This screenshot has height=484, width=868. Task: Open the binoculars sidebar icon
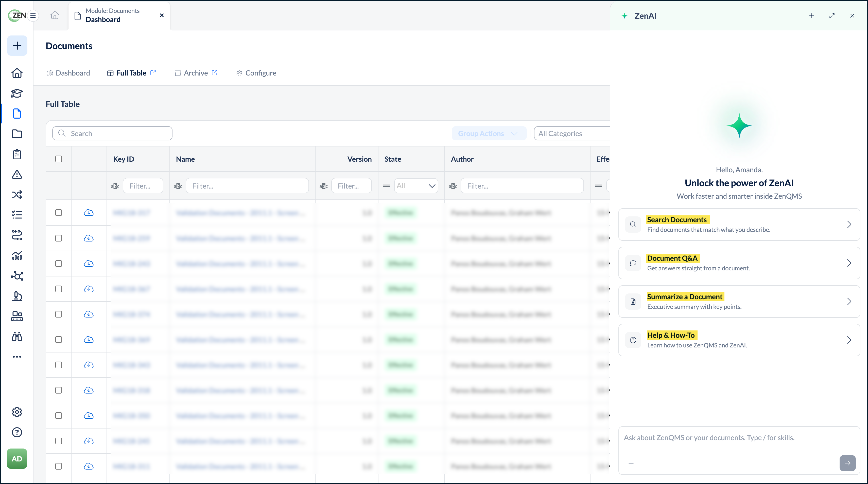(17, 337)
